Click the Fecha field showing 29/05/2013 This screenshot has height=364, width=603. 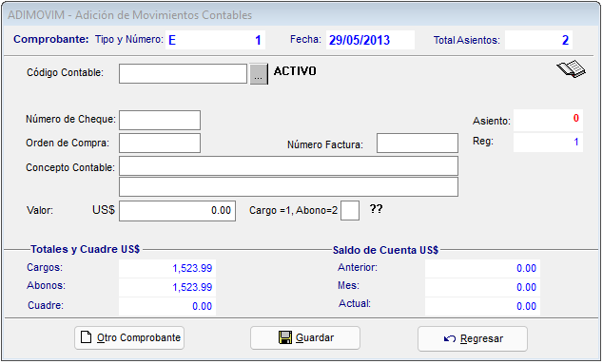pos(370,40)
